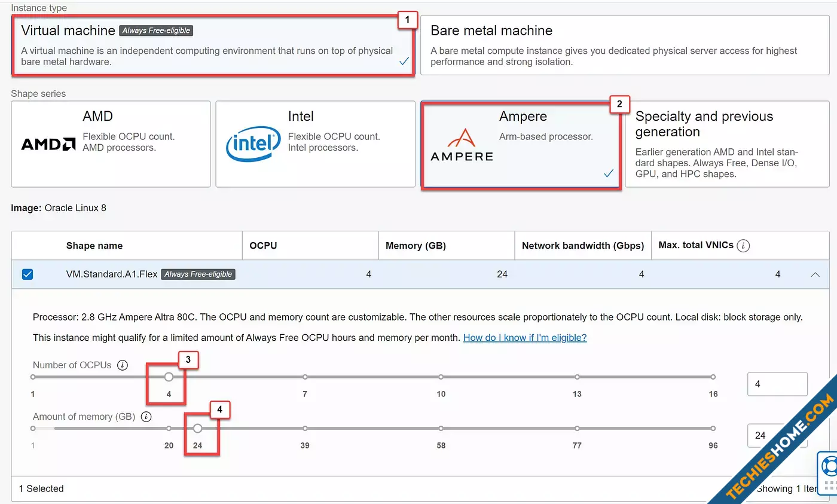
Task: Click the Ampere card selected checkmark
Action: tap(609, 173)
